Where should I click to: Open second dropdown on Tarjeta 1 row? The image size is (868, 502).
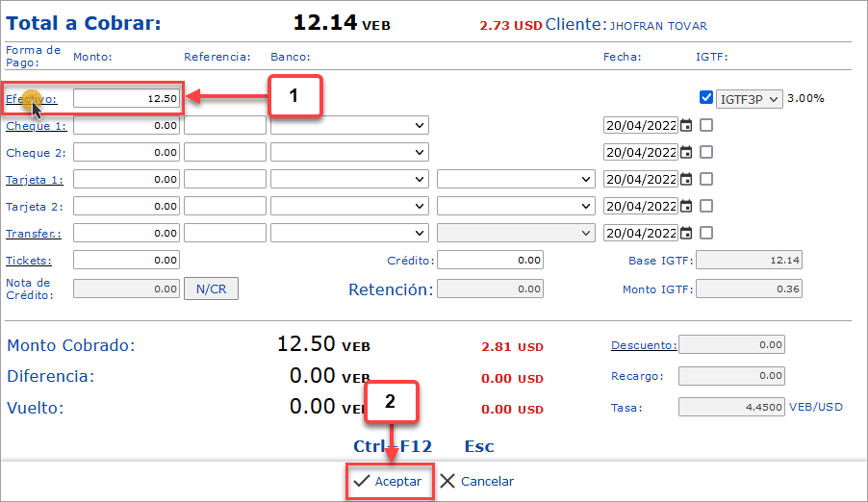pyautogui.click(x=516, y=179)
